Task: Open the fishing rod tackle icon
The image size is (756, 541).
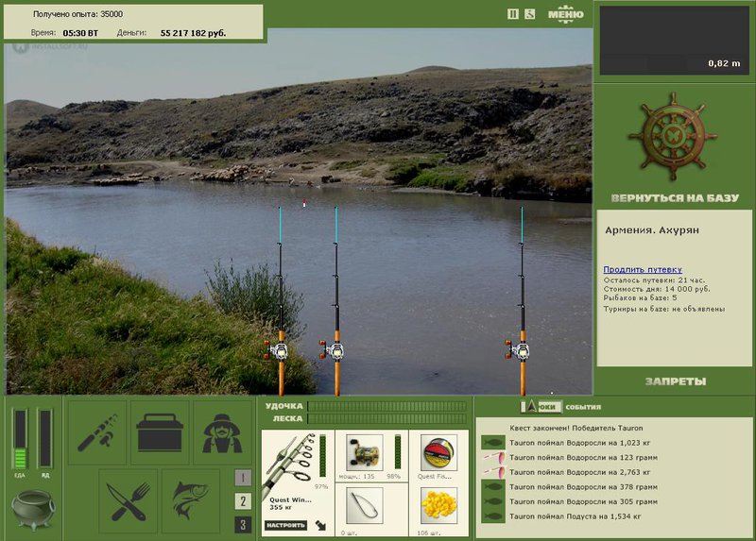Action: pyautogui.click(x=97, y=432)
